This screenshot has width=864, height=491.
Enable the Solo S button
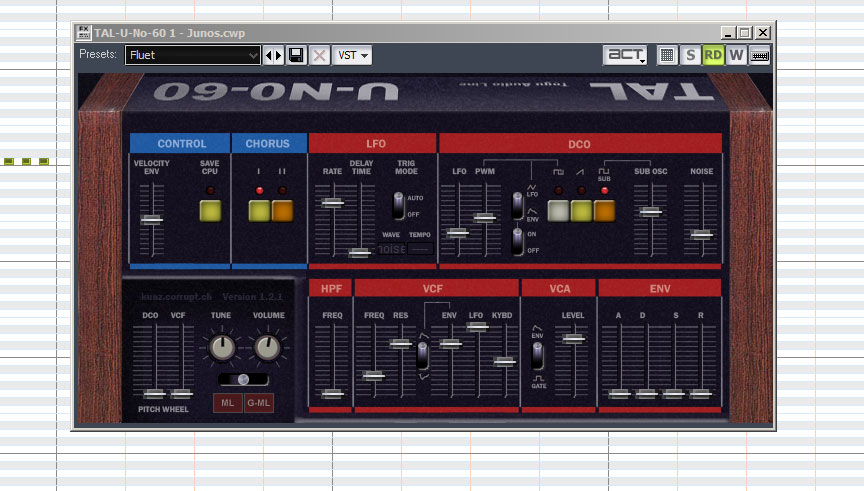690,55
